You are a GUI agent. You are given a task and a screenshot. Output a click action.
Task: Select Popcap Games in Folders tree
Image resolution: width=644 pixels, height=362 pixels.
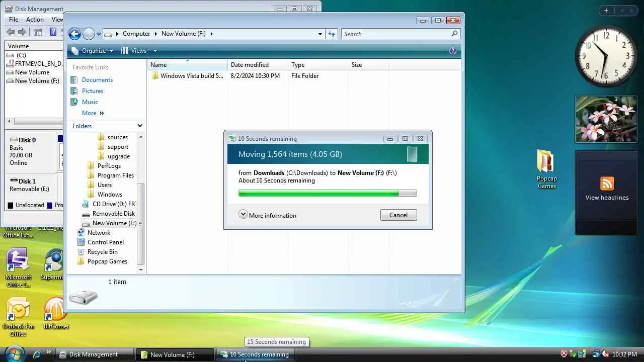pyautogui.click(x=107, y=261)
